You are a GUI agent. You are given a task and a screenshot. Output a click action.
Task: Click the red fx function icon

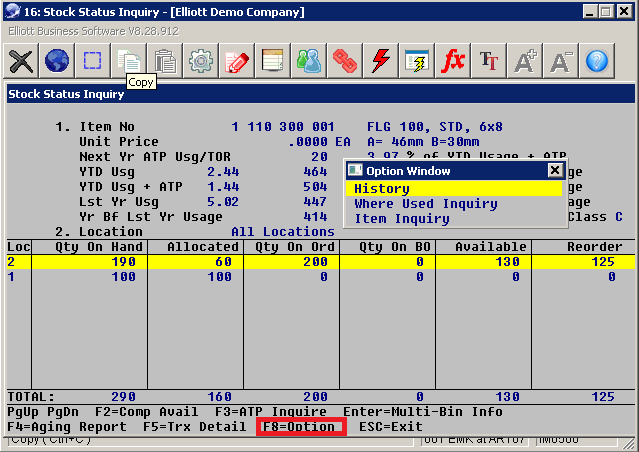click(x=452, y=61)
